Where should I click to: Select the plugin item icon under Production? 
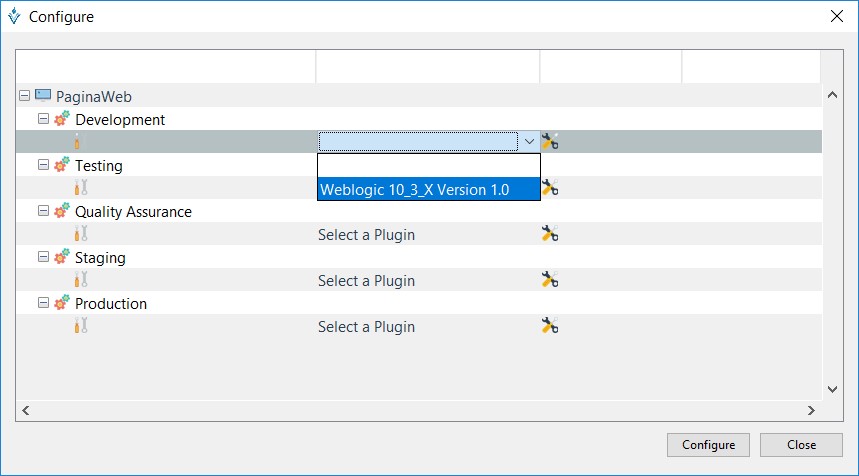tap(81, 325)
